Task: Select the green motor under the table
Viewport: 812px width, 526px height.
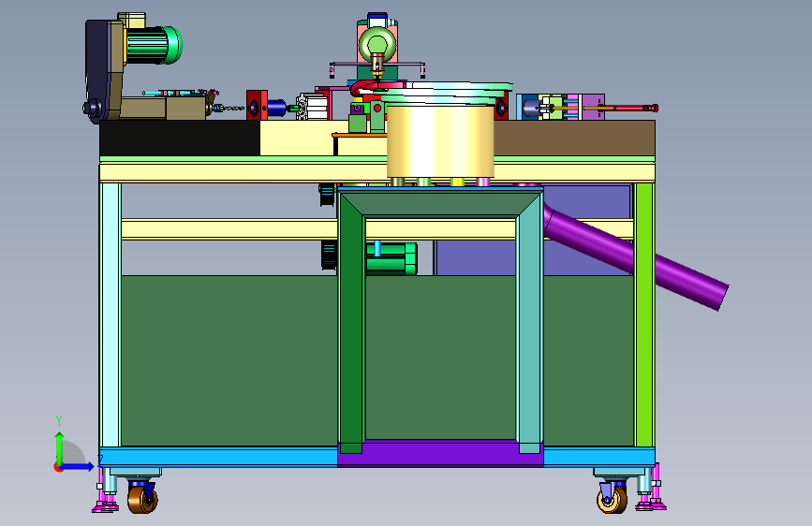Action: coord(391,257)
